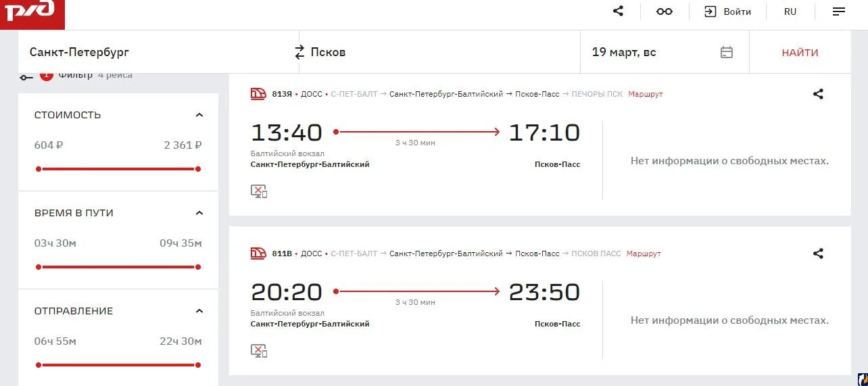Click train 811В no e-registration icon
This screenshot has height=386, width=868.
(259, 351)
